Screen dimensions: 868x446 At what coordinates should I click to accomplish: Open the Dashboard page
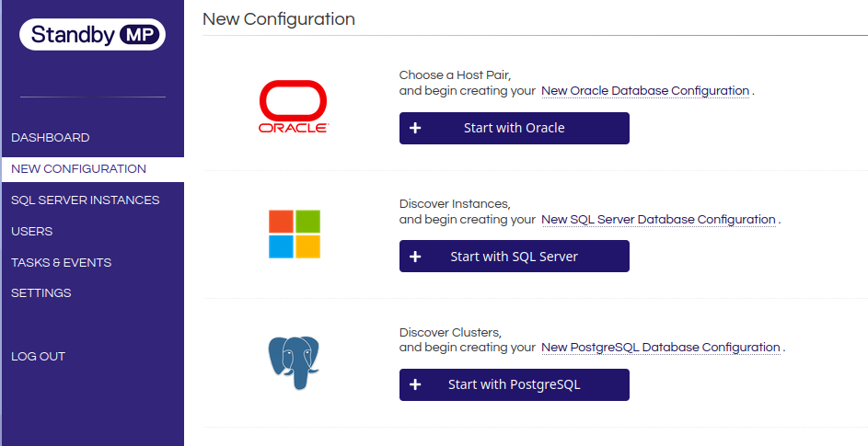click(51, 138)
